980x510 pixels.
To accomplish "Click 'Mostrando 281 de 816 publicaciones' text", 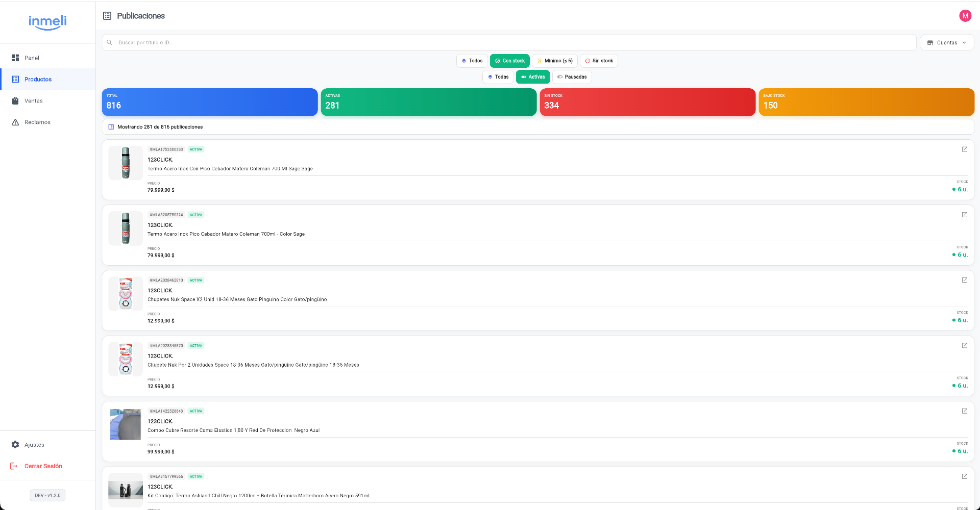I will coord(160,127).
